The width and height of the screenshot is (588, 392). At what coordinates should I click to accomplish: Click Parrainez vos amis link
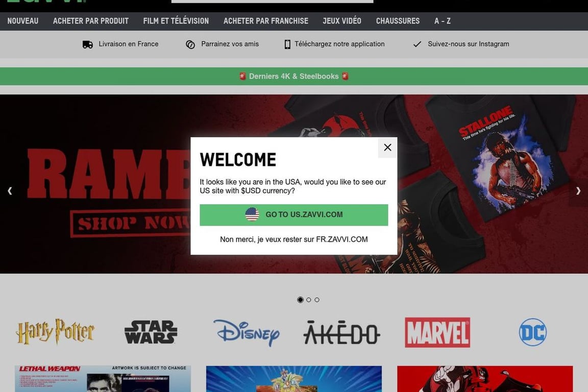pyautogui.click(x=230, y=44)
